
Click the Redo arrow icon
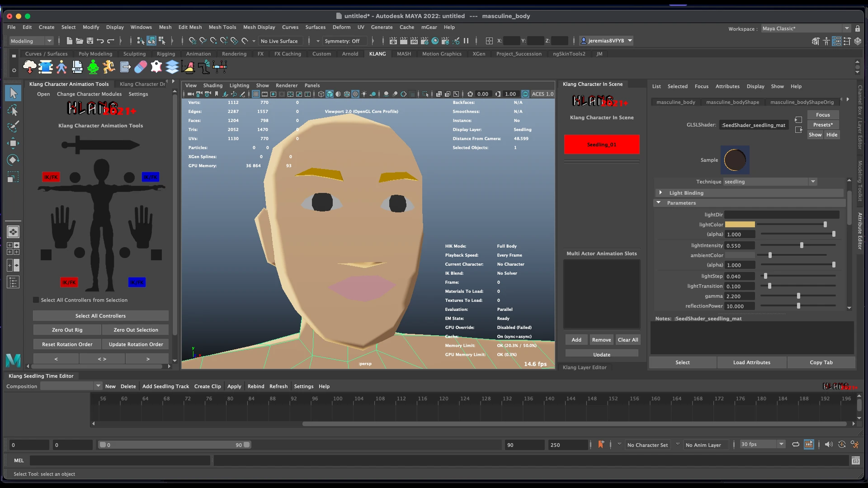pyautogui.click(x=111, y=41)
